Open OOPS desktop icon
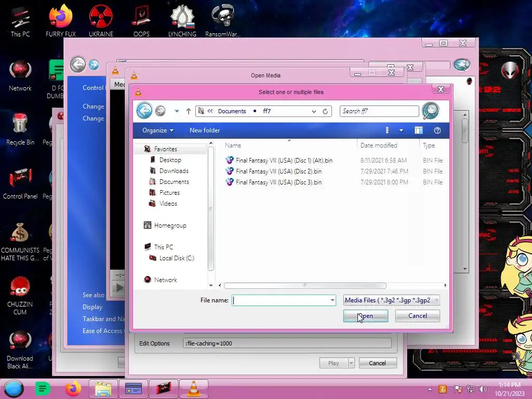The height and width of the screenshot is (399, 532). pos(141,21)
